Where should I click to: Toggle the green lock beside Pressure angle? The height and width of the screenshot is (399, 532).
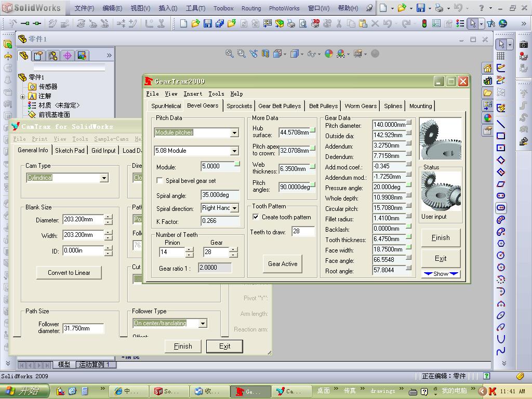coord(409,184)
